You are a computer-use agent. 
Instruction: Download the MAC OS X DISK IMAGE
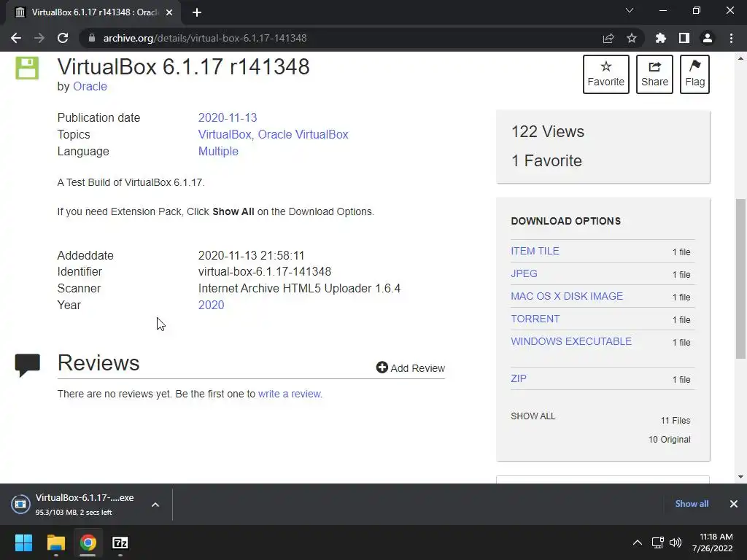[x=567, y=296]
